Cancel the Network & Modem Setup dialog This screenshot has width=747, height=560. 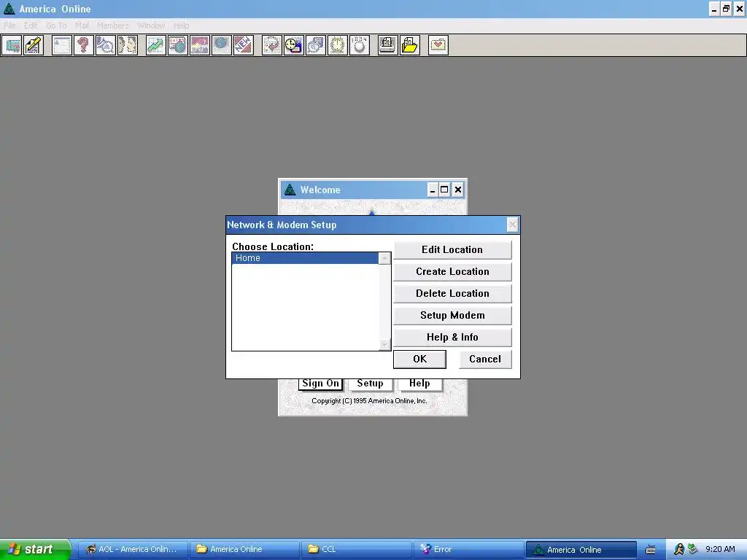[485, 359]
